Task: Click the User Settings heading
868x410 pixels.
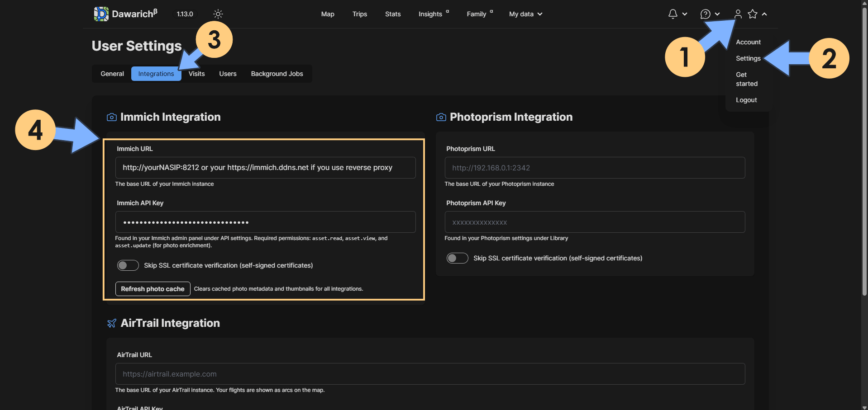Action: pyautogui.click(x=137, y=46)
